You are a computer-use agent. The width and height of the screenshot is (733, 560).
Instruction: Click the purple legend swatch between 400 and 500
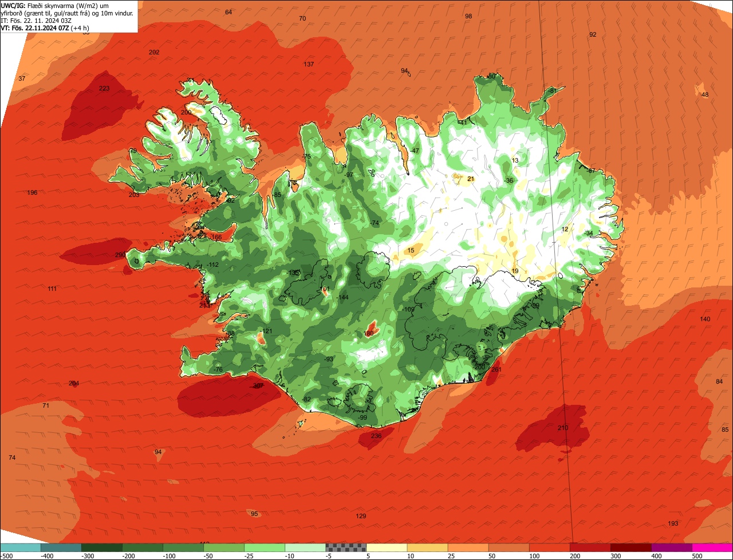[x=672, y=547]
